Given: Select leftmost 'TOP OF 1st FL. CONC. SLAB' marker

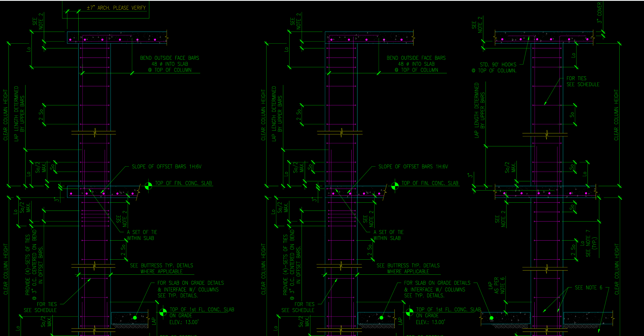Looking at the screenshot, I should point(163,312).
